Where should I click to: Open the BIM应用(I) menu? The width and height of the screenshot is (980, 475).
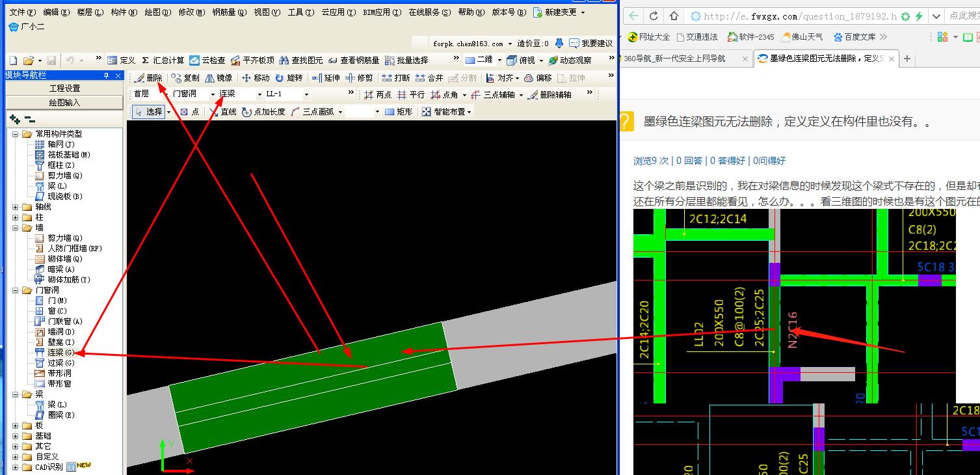tap(382, 12)
